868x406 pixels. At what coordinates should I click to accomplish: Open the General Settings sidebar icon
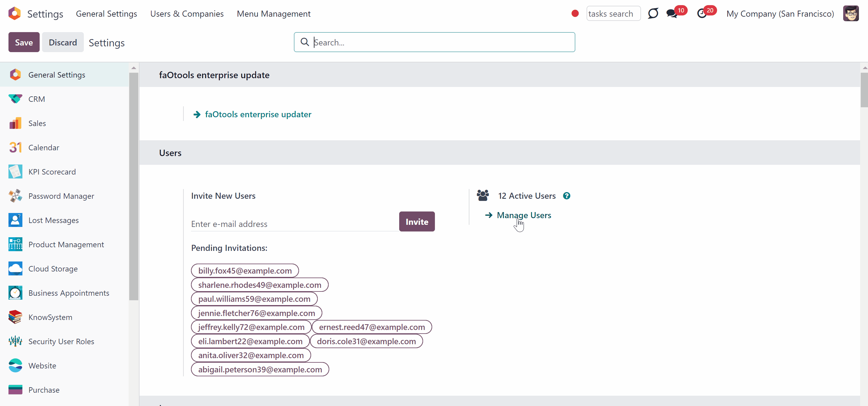[15, 75]
